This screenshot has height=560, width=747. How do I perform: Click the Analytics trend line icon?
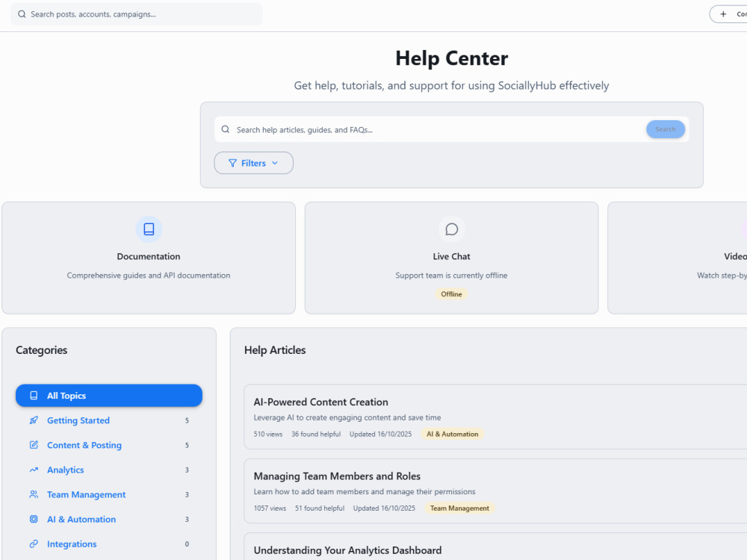[x=34, y=470]
